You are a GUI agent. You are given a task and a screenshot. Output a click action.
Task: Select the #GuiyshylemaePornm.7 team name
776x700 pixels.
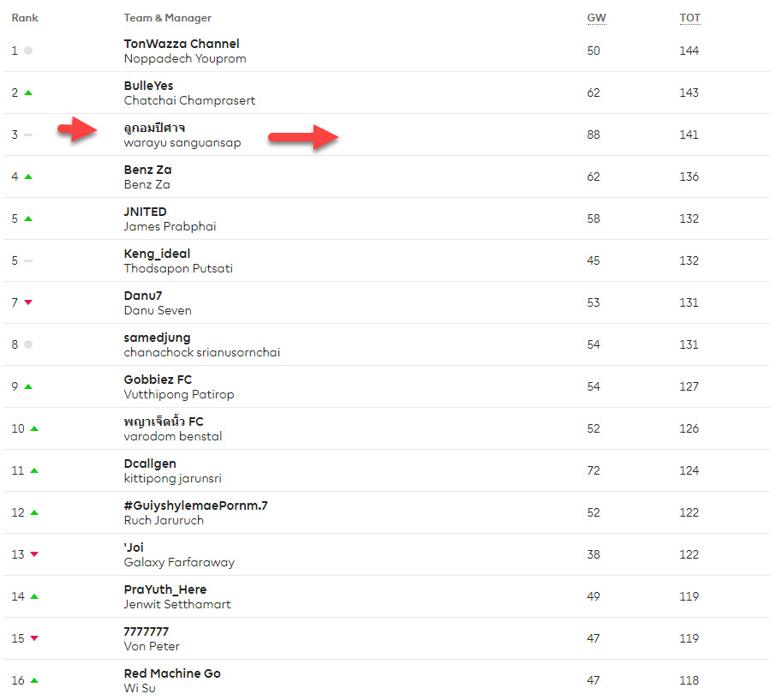[x=195, y=506]
